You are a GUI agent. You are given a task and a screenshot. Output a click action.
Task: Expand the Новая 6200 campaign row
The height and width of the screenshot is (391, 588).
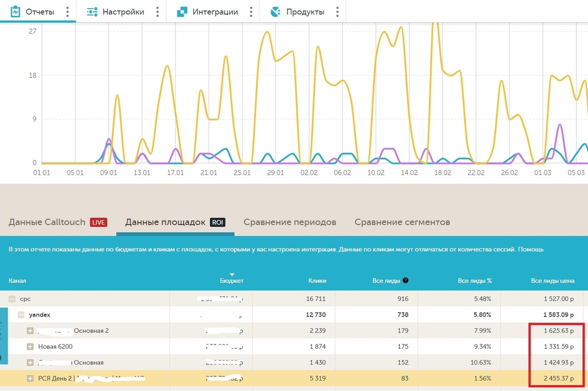(x=30, y=347)
